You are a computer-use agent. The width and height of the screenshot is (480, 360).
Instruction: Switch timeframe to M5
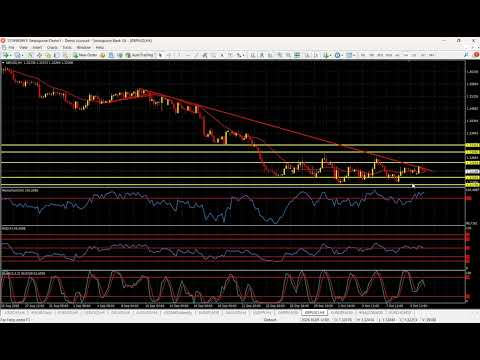(x=371, y=55)
